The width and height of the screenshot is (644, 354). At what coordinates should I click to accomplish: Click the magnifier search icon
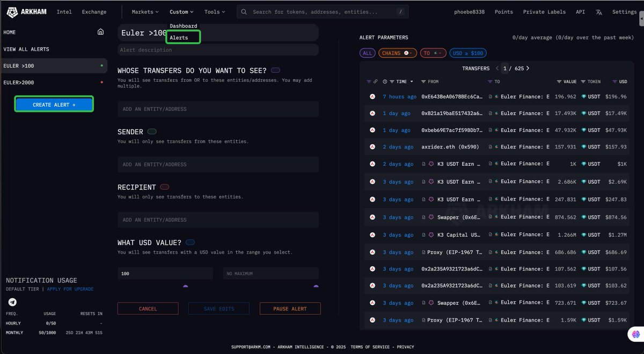(244, 12)
